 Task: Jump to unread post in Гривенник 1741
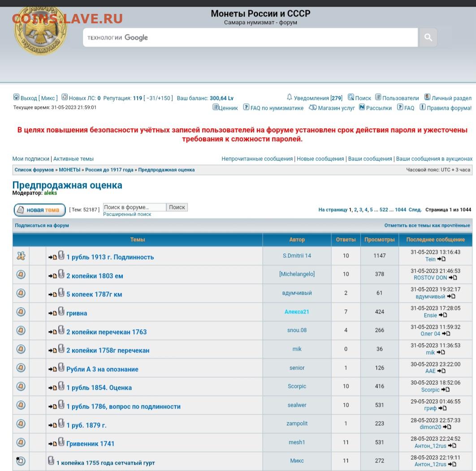[52, 444]
